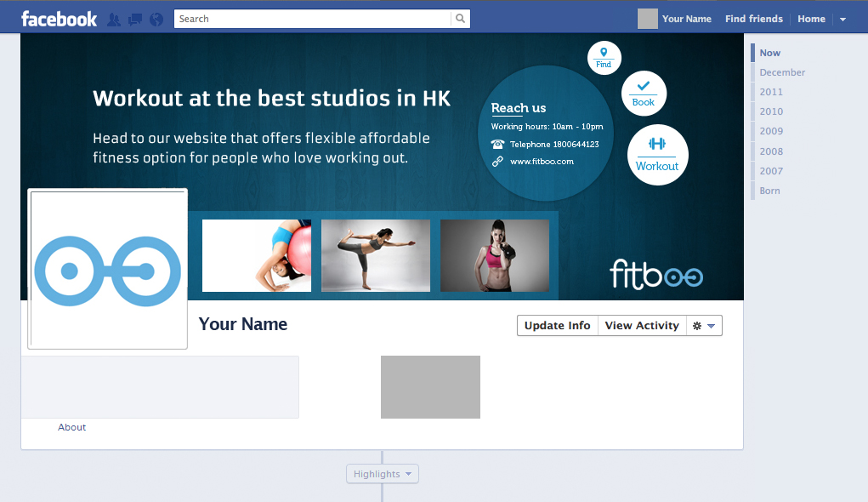Click the search magnifier button
Screen dimensions: 868x502
pos(461,18)
